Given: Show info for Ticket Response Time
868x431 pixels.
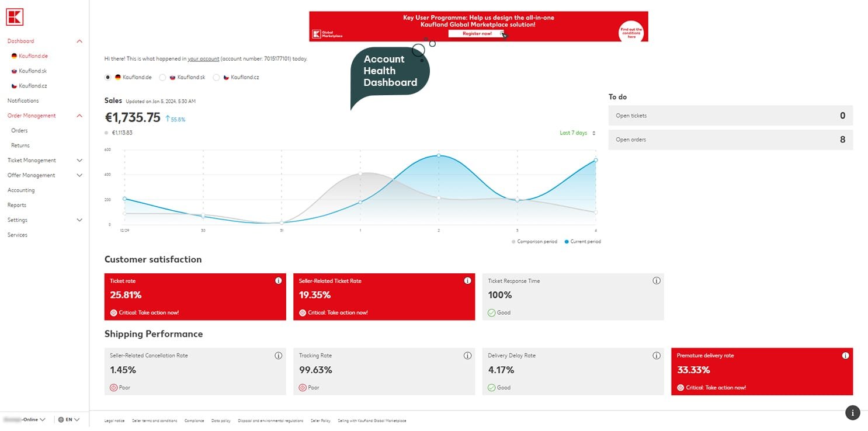Looking at the screenshot, I should [x=656, y=281].
